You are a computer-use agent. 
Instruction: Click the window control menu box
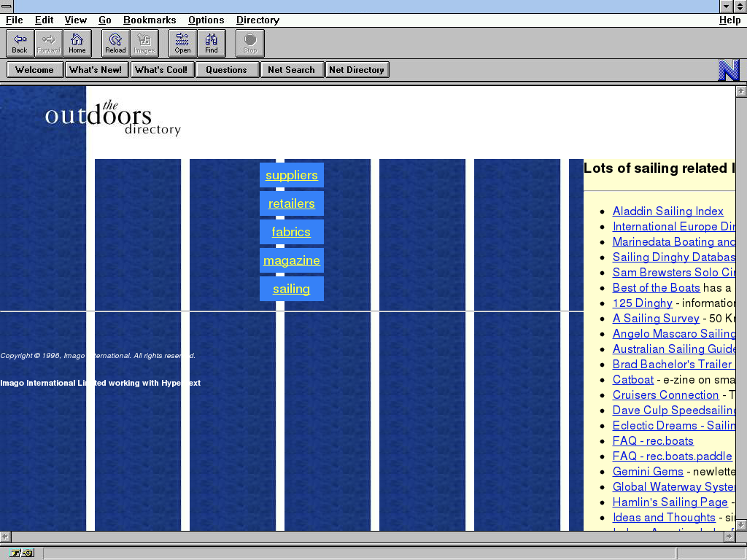[x=7, y=7]
